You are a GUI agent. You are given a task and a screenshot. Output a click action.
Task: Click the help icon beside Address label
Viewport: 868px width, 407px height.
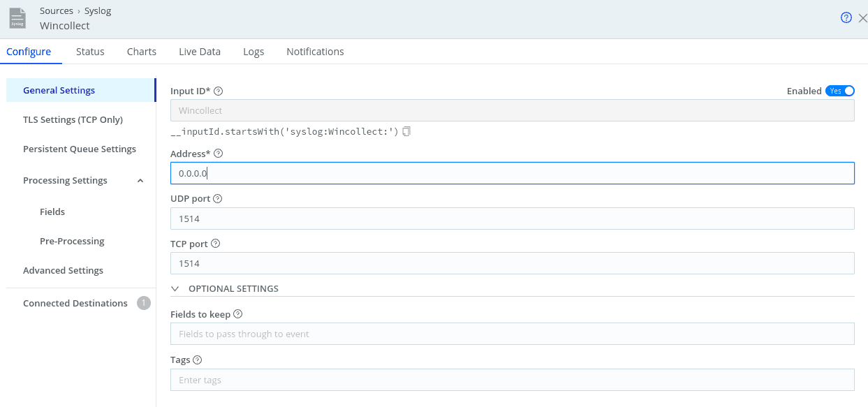[x=218, y=154]
